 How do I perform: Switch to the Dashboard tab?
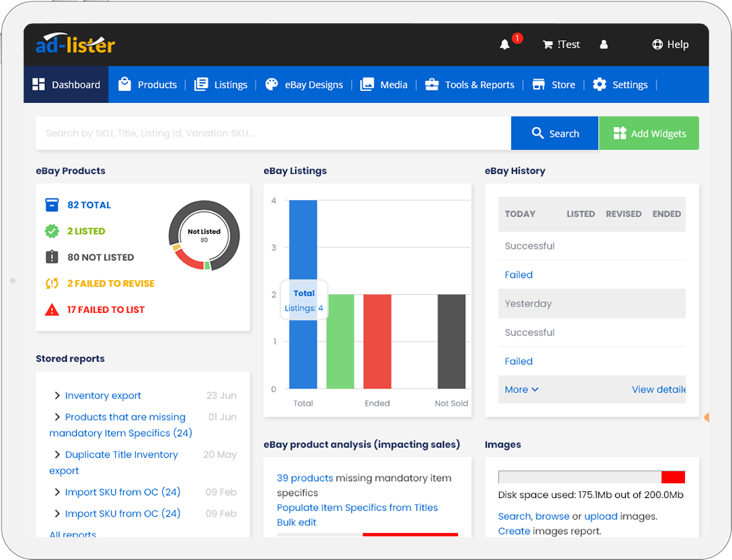pyautogui.click(x=66, y=84)
